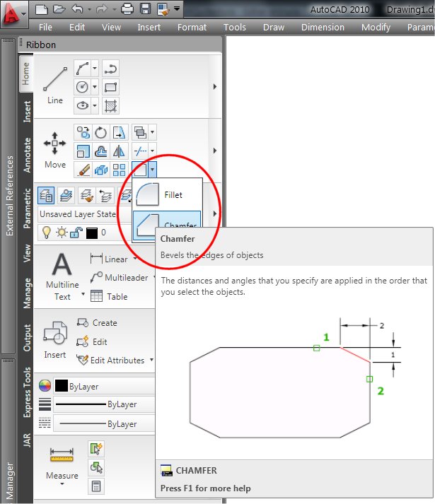This screenshot has height=504, width=435.
Task: Click the Multiline Text tool
Action: point(62,277)
